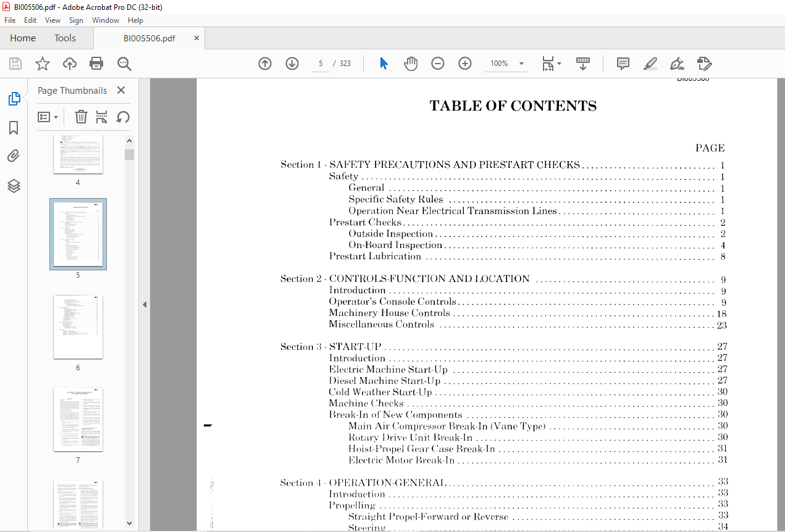Add a comment note

pyautogui.click(x=623, y=64)
